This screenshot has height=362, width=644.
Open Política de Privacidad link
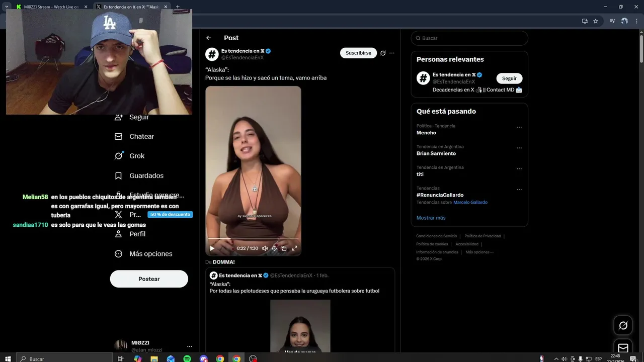coord(482,236)
